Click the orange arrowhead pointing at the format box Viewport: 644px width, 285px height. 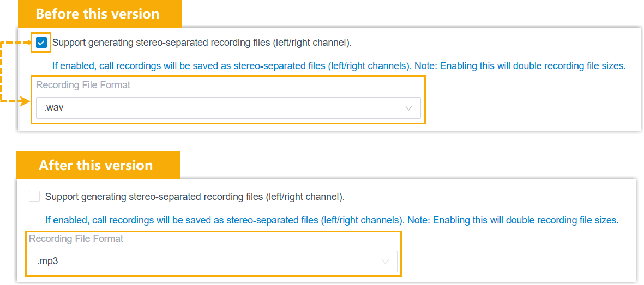[x=24, y=101]
